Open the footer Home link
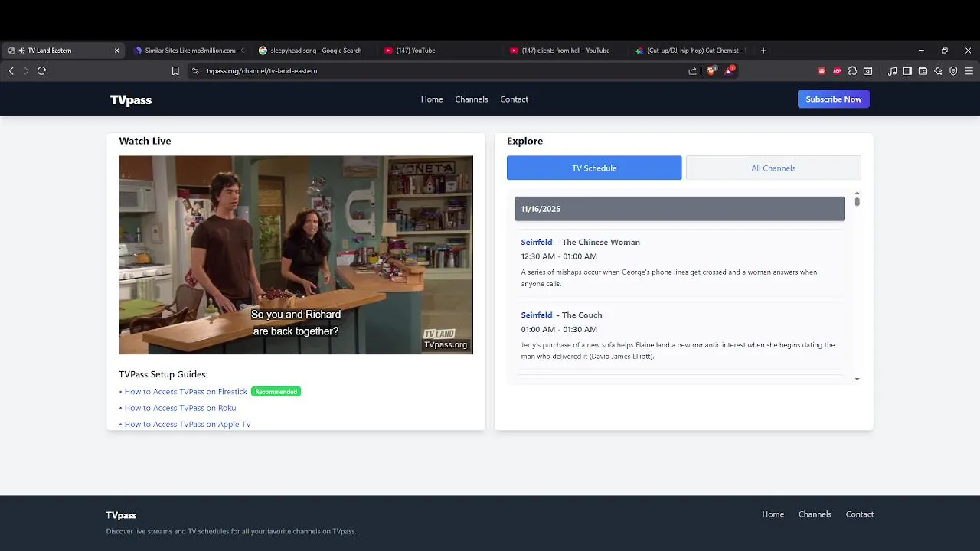The image size is (980, 551). 773,514
